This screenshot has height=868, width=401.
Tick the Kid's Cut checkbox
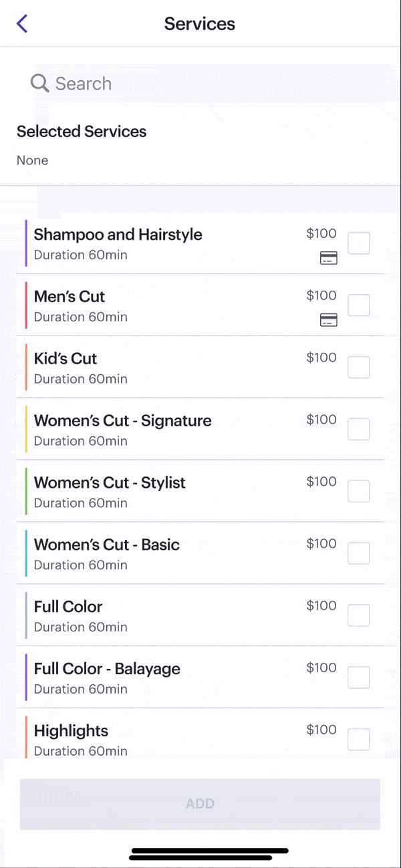coord(359,368)
